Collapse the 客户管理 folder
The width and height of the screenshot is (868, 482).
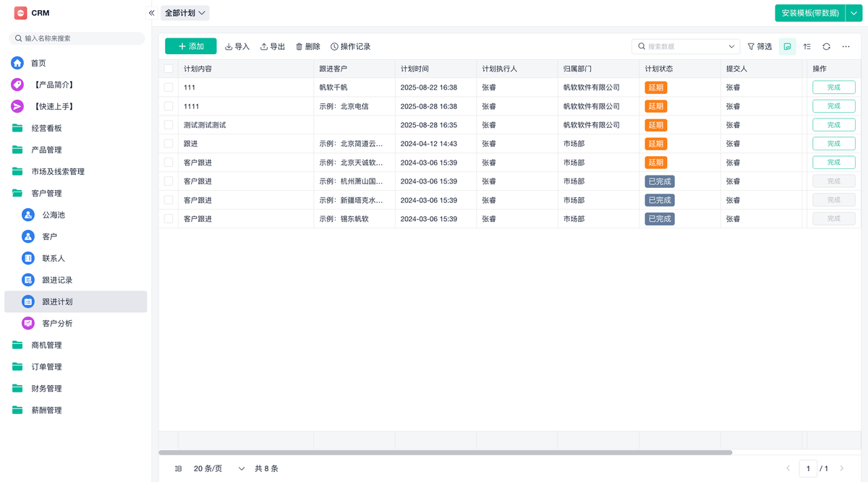pos(76,193)
